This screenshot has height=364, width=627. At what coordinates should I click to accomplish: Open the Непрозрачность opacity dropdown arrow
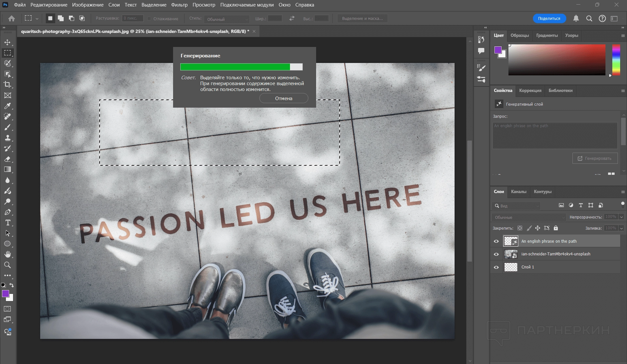[x=621, y=217]
